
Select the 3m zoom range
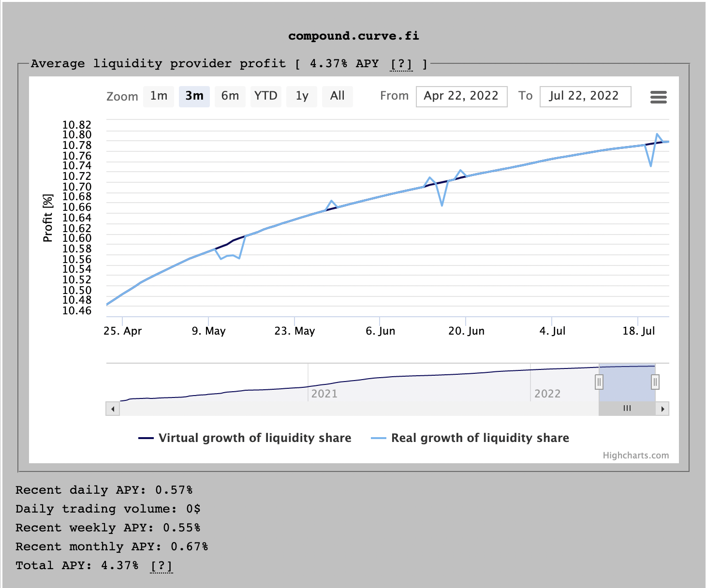194,96
